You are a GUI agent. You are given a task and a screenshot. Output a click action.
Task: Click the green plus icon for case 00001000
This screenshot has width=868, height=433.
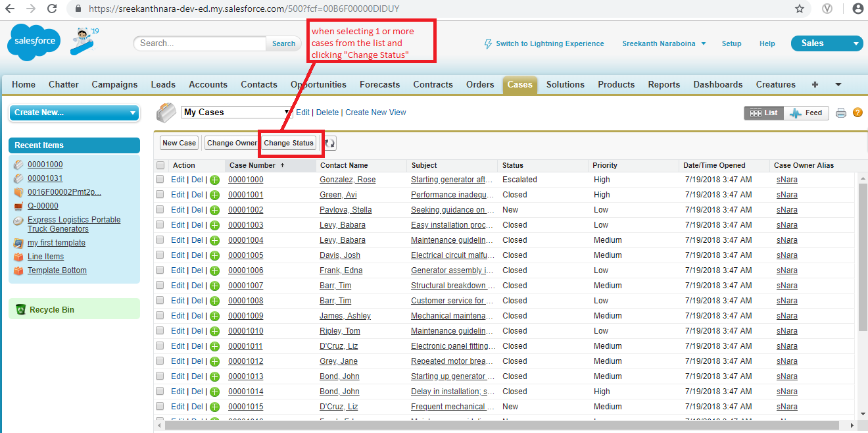(x=214, y=180)
